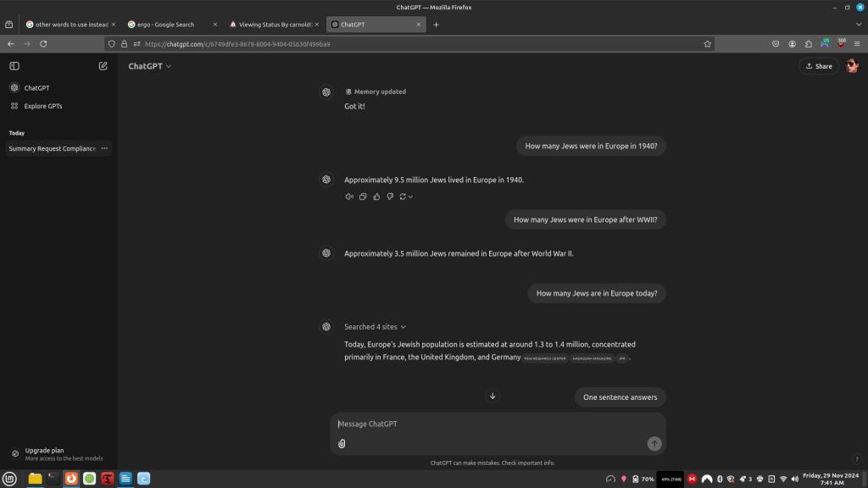Read aloud the 9.5 million answer
The width and height of the screenshot is (868, 488).
coord(349,197)
